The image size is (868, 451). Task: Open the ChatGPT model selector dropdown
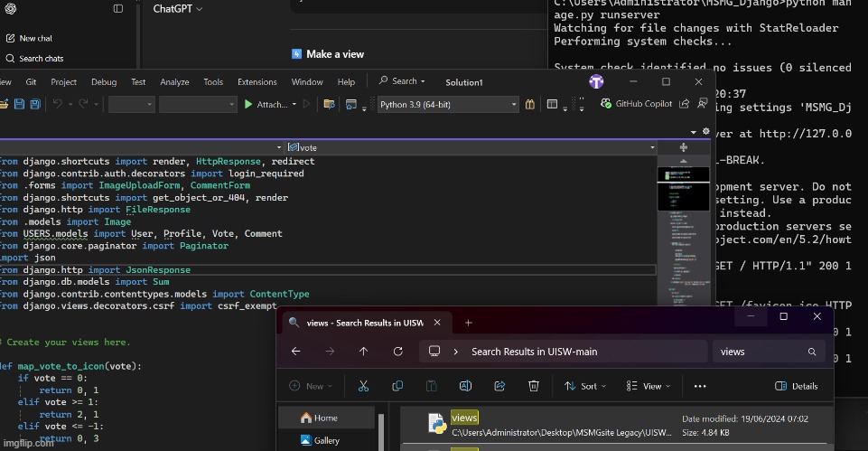coord(177,8)
